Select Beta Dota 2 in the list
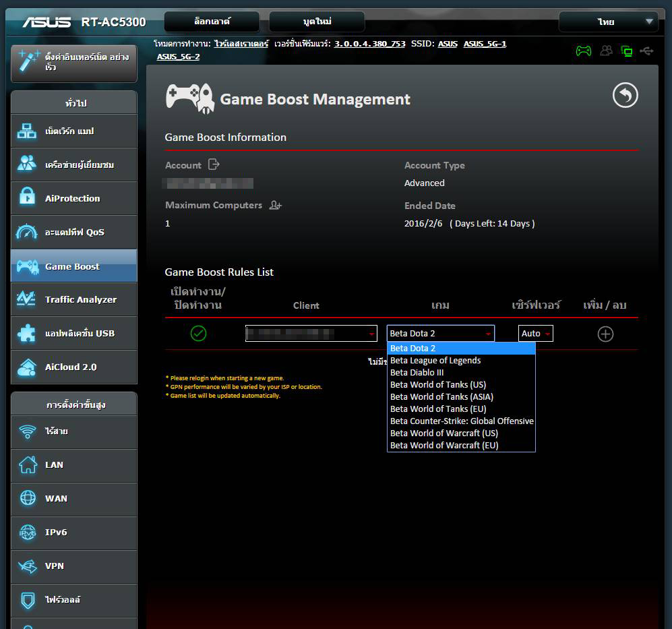Screen dimensions: 672x629 click(x=461, y=348)
